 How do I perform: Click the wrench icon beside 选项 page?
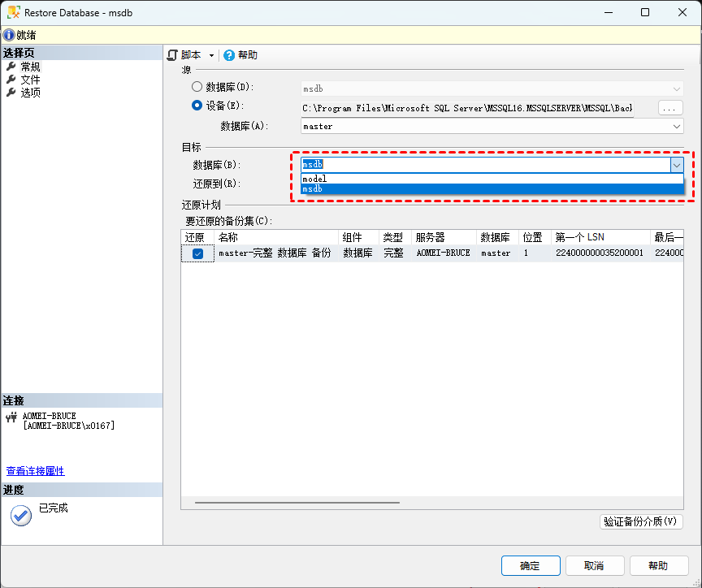[11, 93]
